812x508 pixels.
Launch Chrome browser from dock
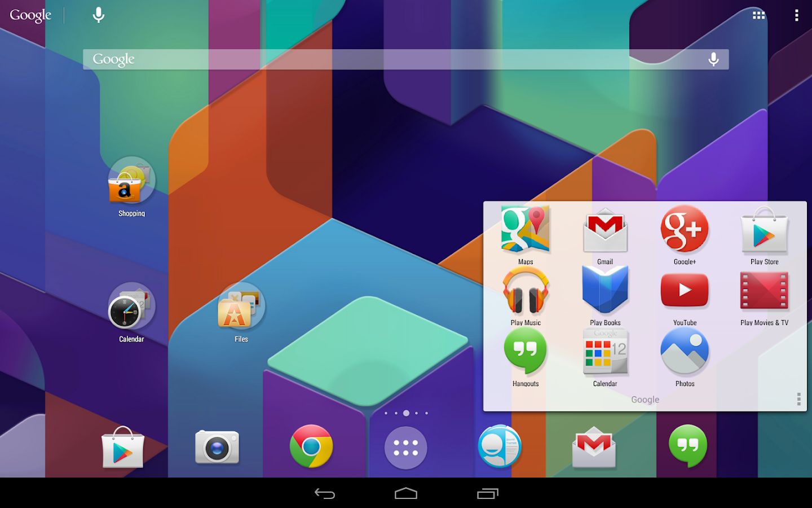pos(311,446)
